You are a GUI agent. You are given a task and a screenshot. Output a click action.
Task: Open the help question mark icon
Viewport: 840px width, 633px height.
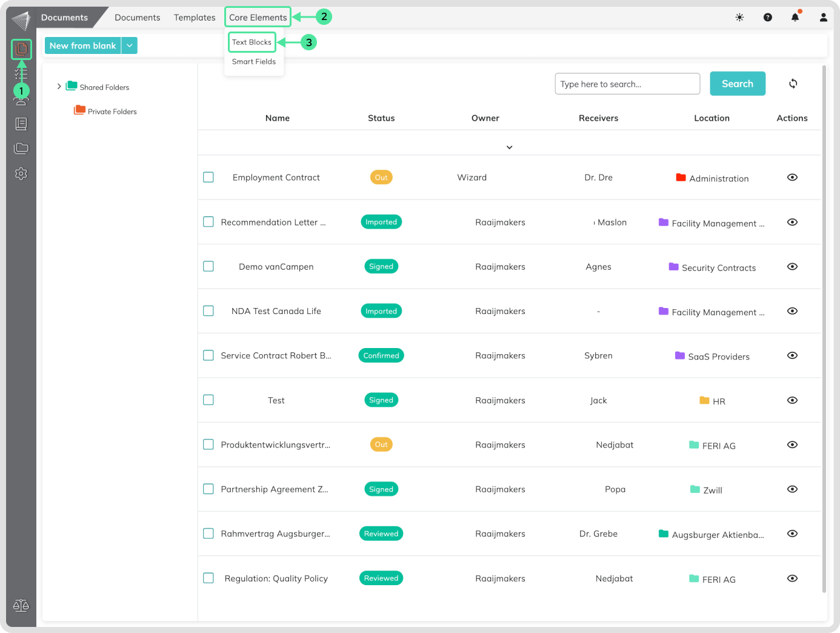pyautogui.click(x=767, y=18)
